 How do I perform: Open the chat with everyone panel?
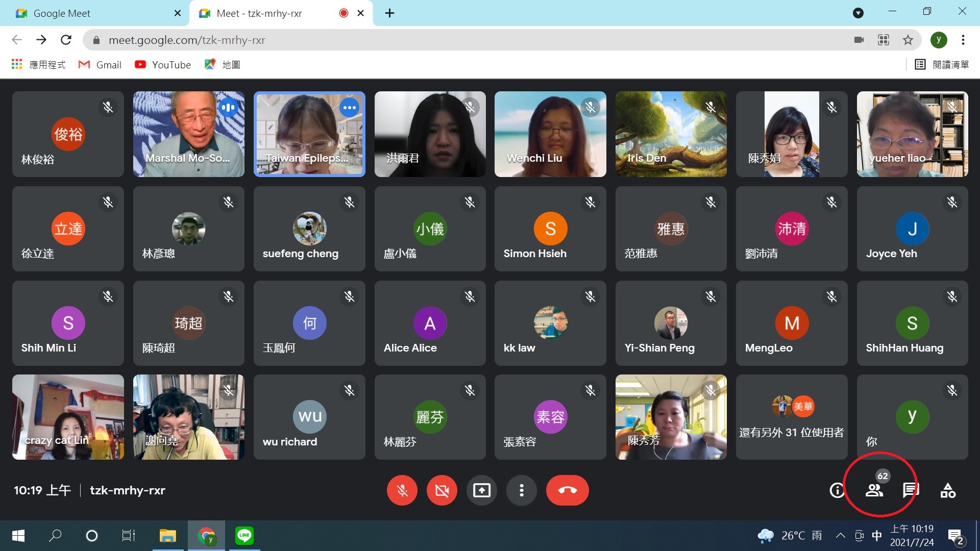pyautogui.click(x=911, y=490)
